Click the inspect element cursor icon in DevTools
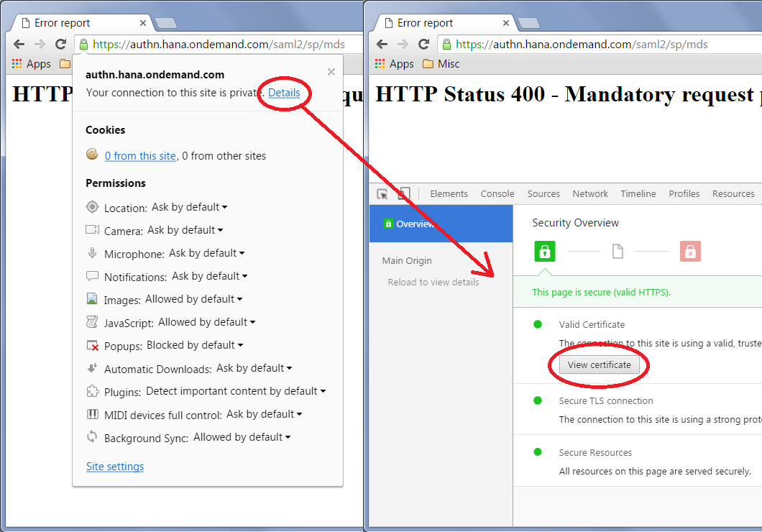Screen dimensions: 762x532 pos(382,194)
